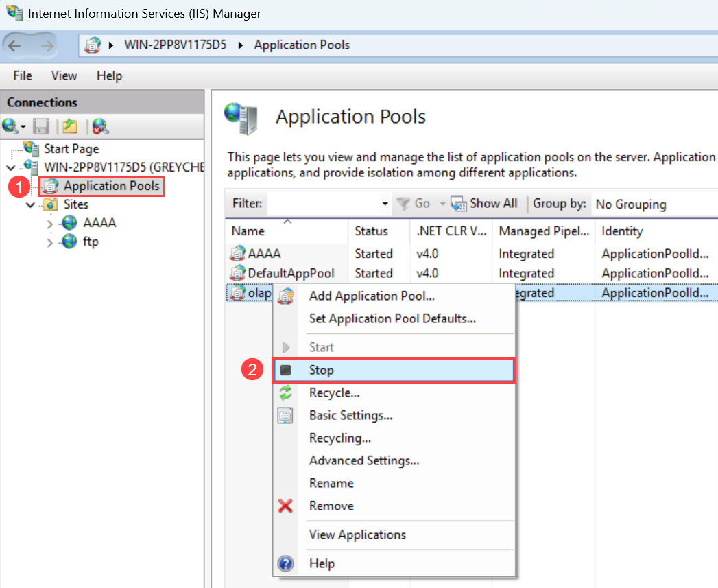Click the Up folder icon in Connections

[69, 126]
